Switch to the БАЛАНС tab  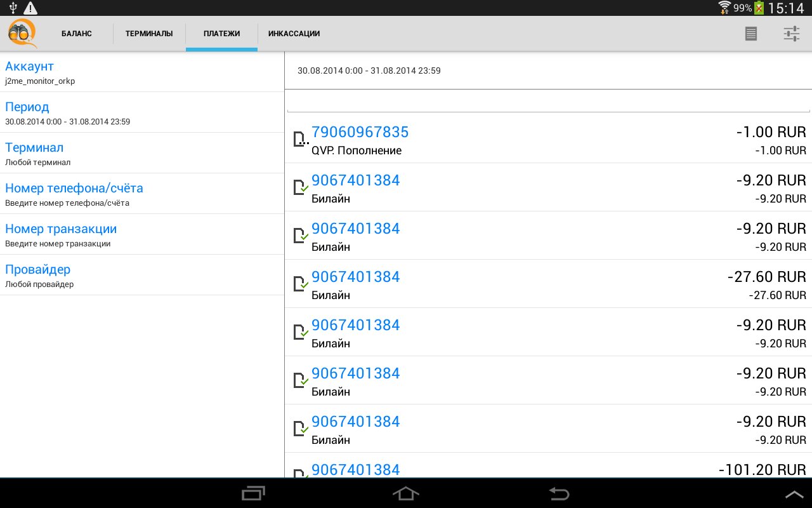click(x=77, y=34)
